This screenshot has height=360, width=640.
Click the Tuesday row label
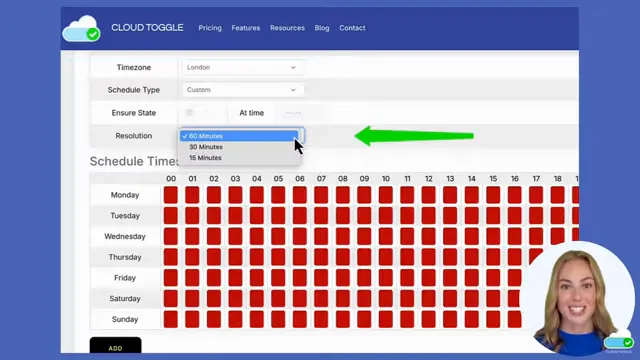point(125,216)
